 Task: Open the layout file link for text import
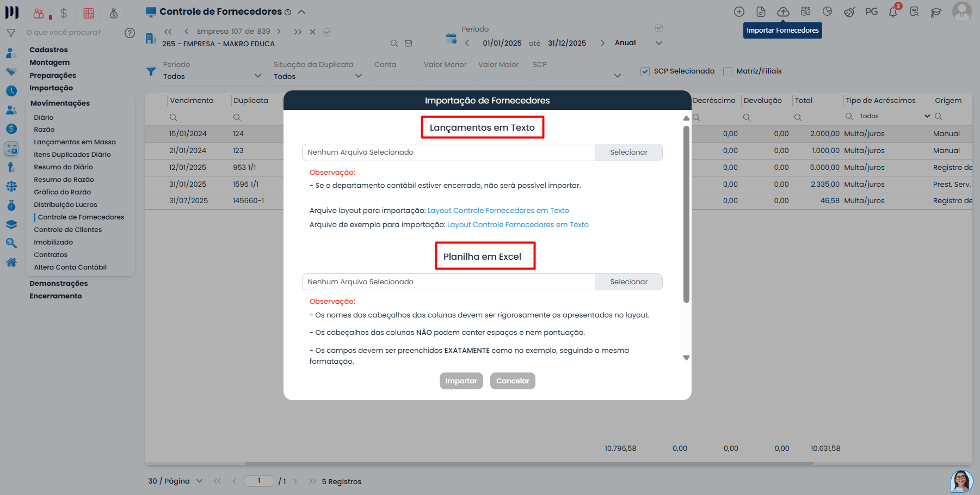point(498,211)
